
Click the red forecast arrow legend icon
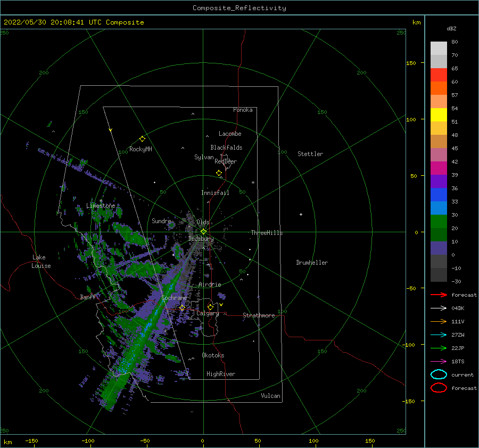click(439, 295)
